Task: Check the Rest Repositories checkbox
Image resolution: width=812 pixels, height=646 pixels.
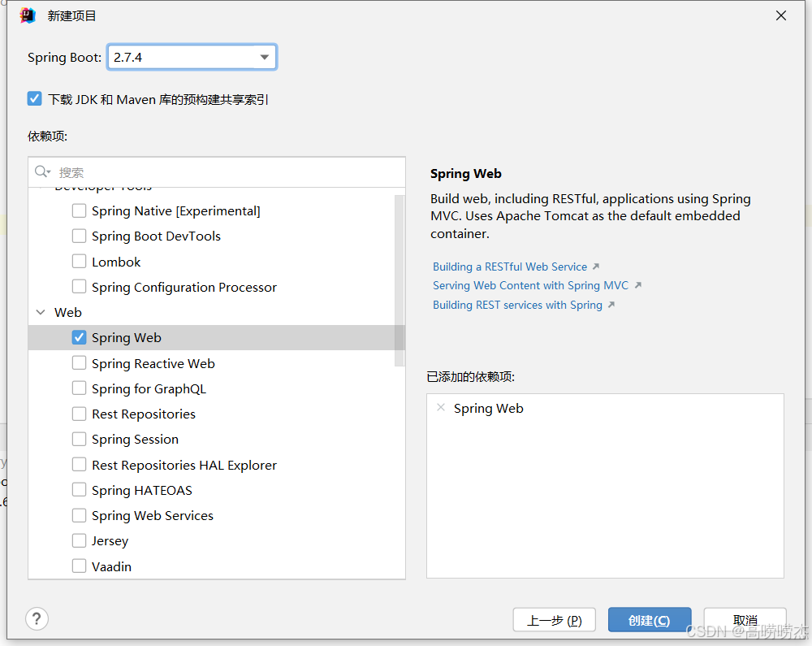Action: click(x=80, y=414)
